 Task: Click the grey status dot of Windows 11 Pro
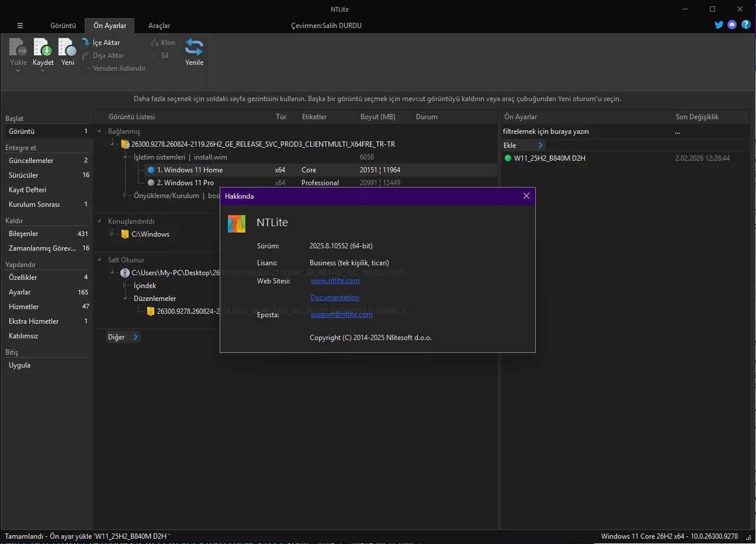pyautogui.click(x=151, y=183)
